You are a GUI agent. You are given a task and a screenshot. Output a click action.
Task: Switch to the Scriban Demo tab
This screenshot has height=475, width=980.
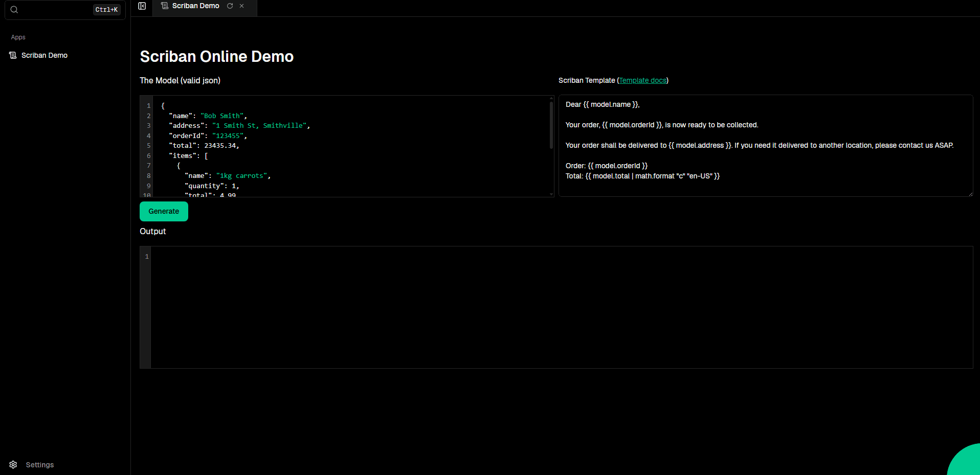point(195,6)
